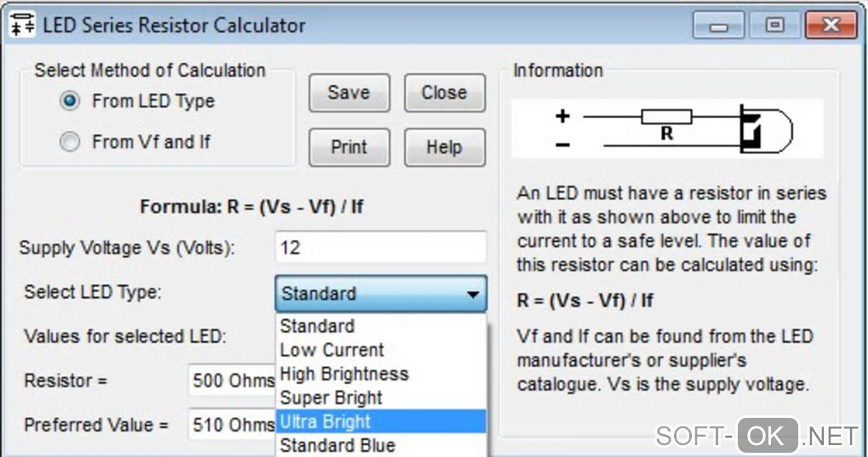Open Help for the calculator
This screenshot has width=868, height=457.
click(x=444, y=147)
